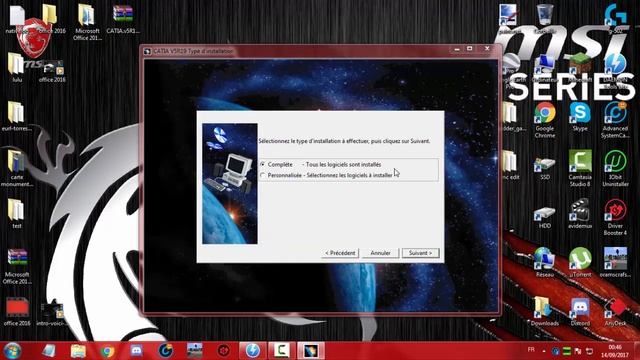The width and height of the screenshot is (640, 360).
Task: Show hidden system tray icons arrow
Action: (x=544, y=351)
